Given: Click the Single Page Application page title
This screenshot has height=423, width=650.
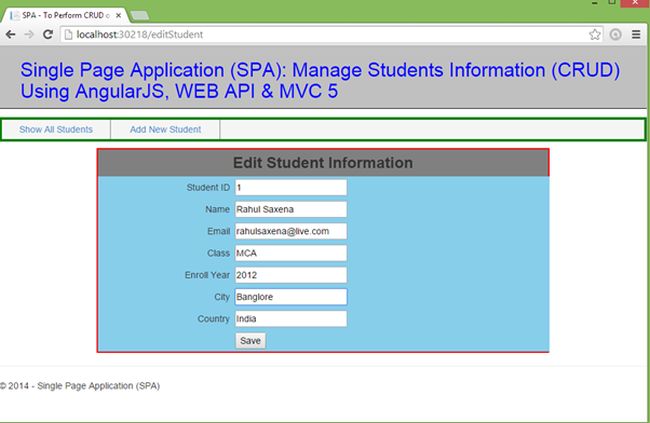Looking at the screenshot, I should coord(320,80).
